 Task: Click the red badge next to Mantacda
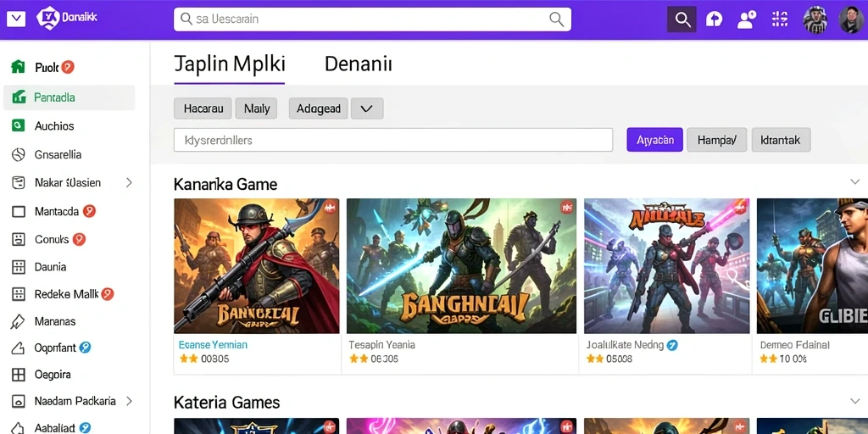pos(89,211)
